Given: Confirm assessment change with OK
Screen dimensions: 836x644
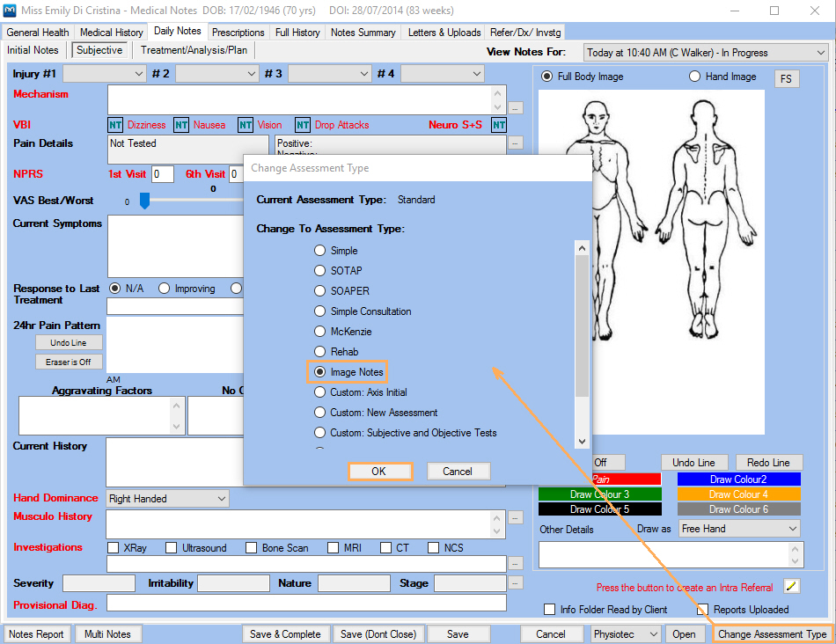Looking at the screenshot, I should 379,472.
